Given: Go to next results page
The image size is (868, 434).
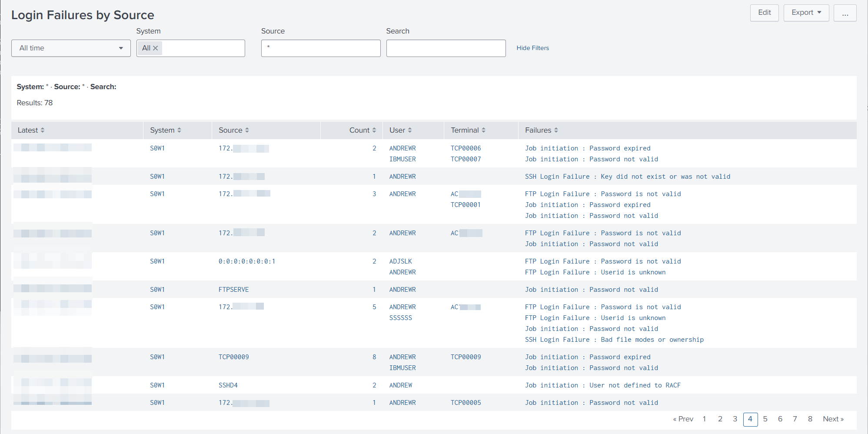Looking at the screenshot, I should point(833,419).
